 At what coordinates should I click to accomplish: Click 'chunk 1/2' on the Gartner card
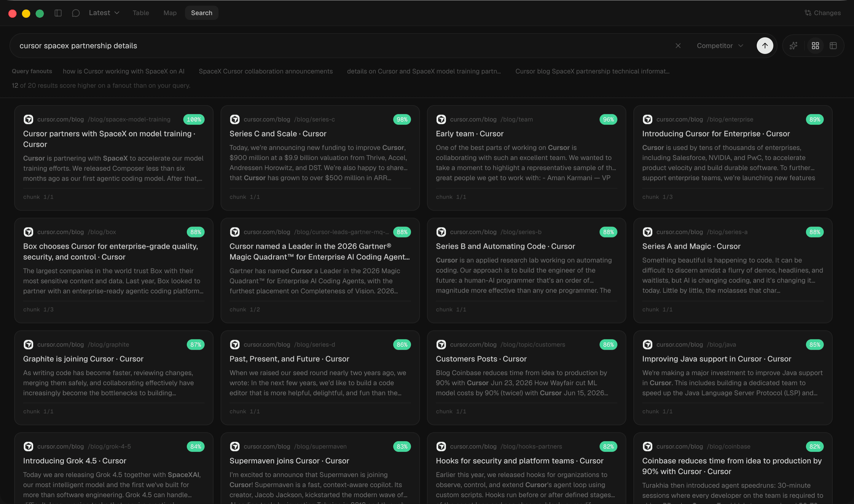[245, 310]
